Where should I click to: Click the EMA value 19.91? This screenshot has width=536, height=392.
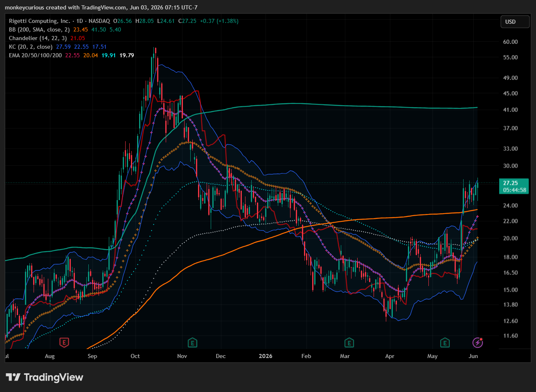(109, 55)
